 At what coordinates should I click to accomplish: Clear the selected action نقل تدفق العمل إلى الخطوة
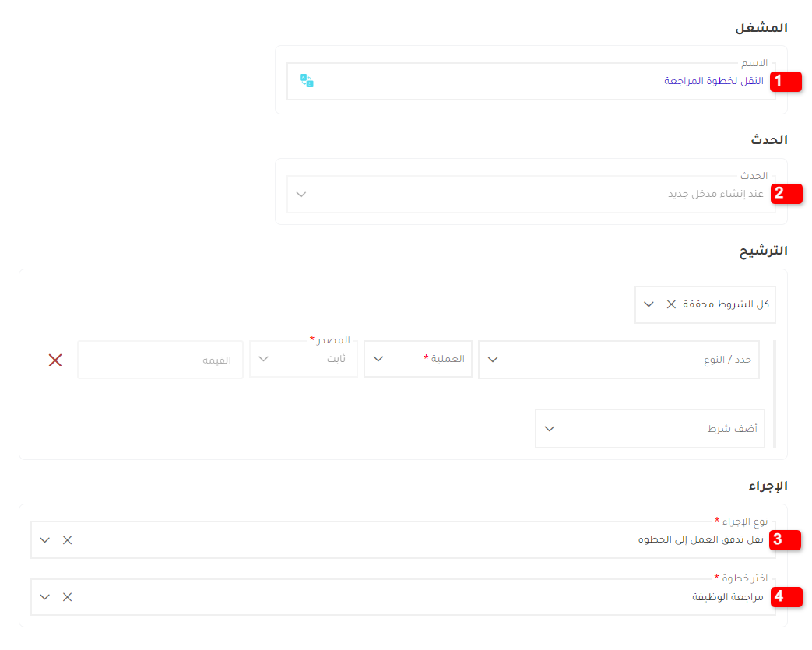click(x=67, y=539)
